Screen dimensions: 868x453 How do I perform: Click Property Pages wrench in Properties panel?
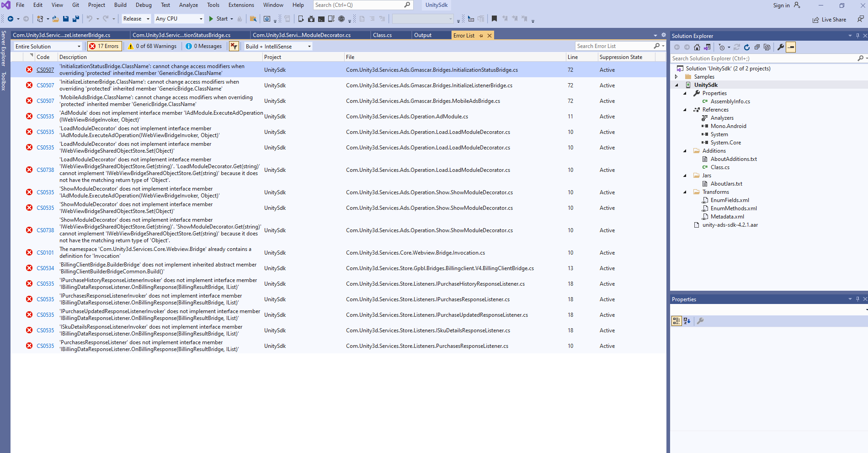(700, 321)
